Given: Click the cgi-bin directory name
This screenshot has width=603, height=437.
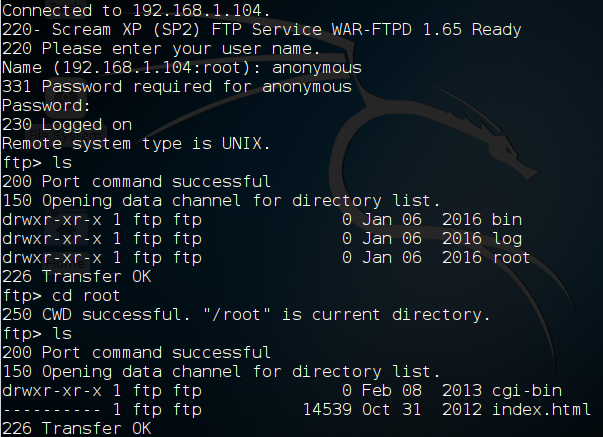Looking at the screenshot, I should coord(527,391).
